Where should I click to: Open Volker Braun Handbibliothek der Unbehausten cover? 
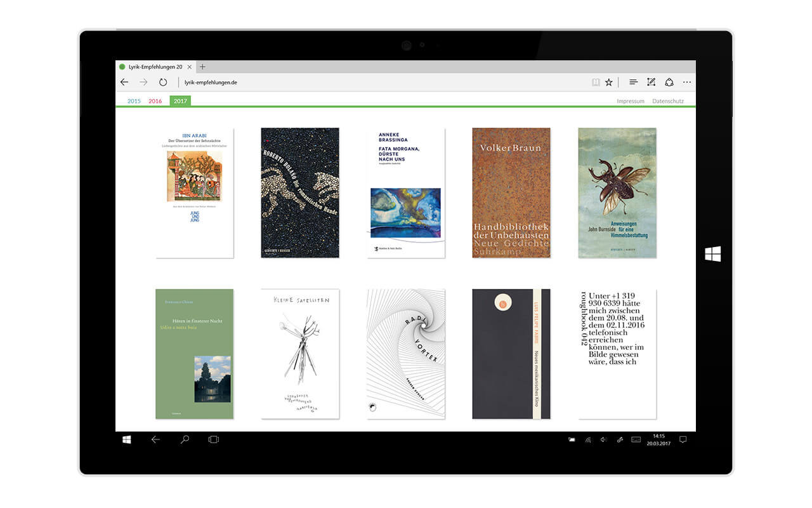click(511, 193)
